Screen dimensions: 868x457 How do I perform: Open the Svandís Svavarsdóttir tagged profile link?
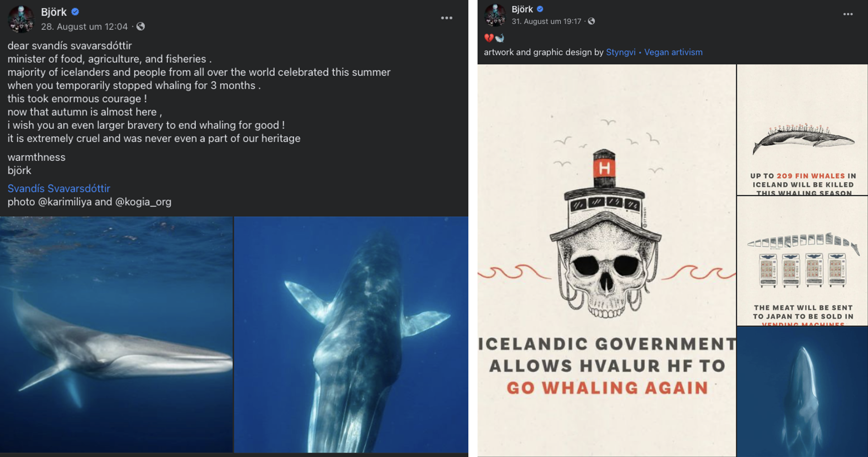pos(59,188)
